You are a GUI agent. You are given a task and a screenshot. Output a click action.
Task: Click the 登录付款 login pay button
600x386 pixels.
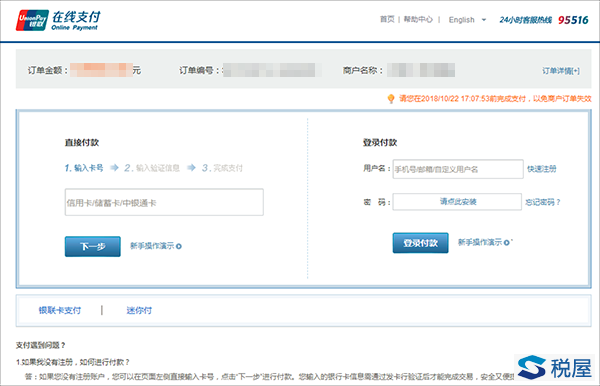[x=421, y=243]
